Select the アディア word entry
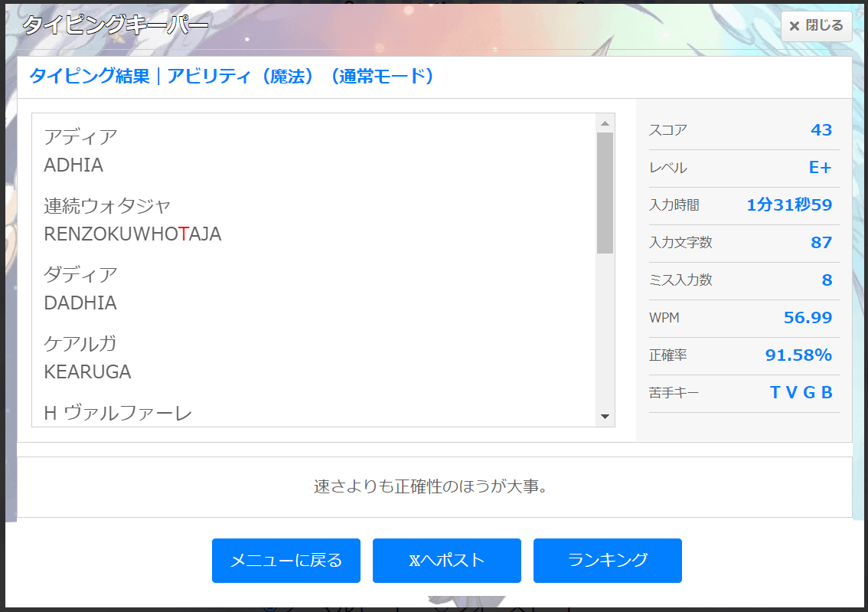868x612 pixels. 81,137
